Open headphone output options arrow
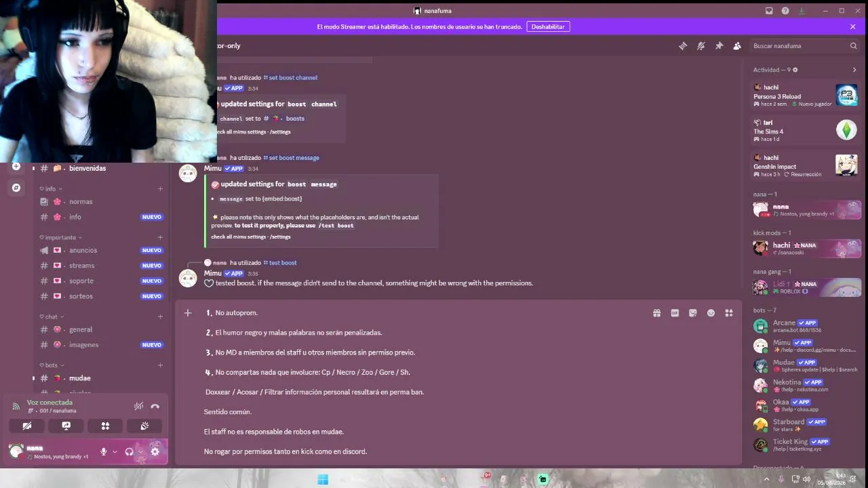This screenshot has height=488, width=868. click(140, 451)
